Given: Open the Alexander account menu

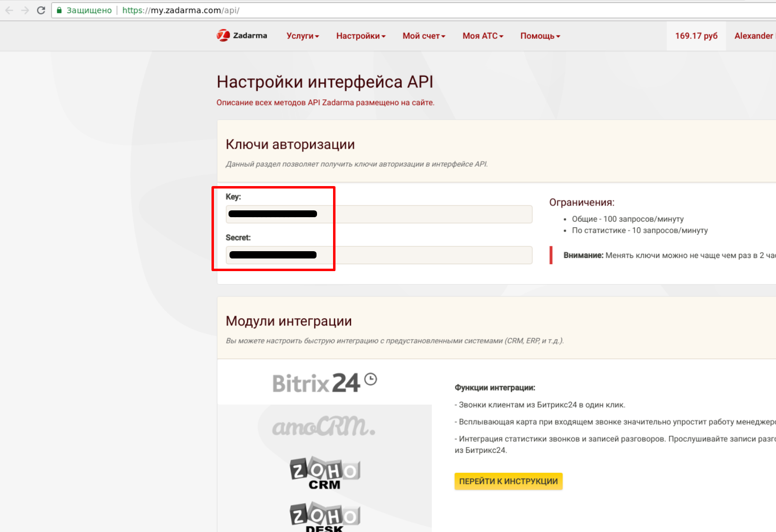Looking at the screenshot, I should coord(755,36).
